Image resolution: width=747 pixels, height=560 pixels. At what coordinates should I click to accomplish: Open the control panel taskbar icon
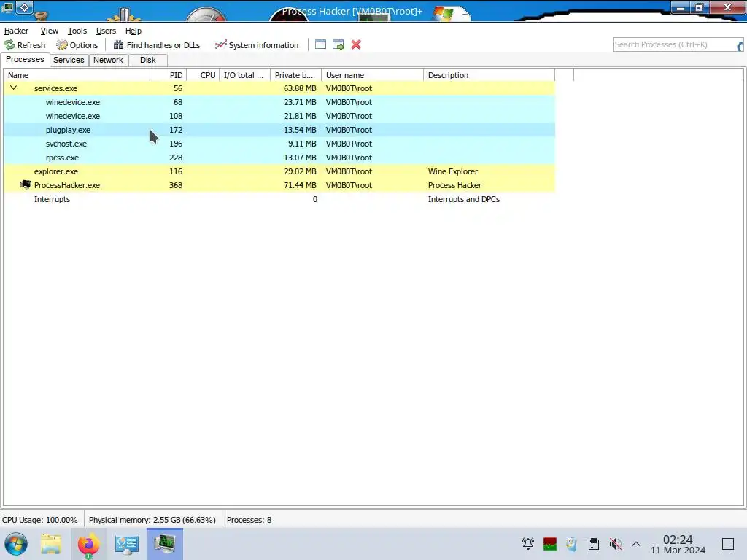[x=127, y=544]
